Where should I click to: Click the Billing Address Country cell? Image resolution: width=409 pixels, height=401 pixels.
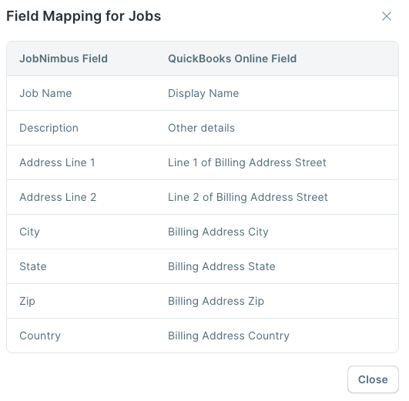(x=229, y=336)
